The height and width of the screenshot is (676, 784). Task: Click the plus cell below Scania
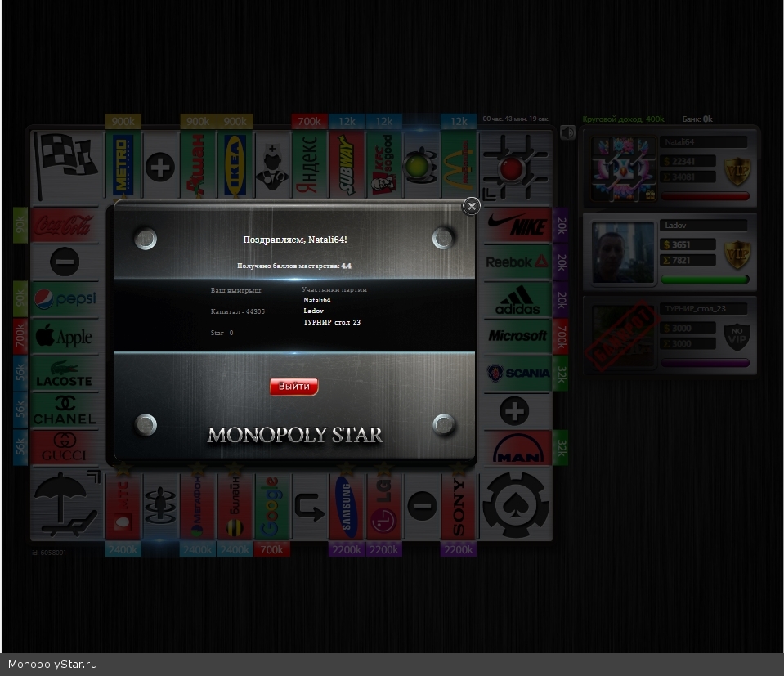tap(517, 410)
